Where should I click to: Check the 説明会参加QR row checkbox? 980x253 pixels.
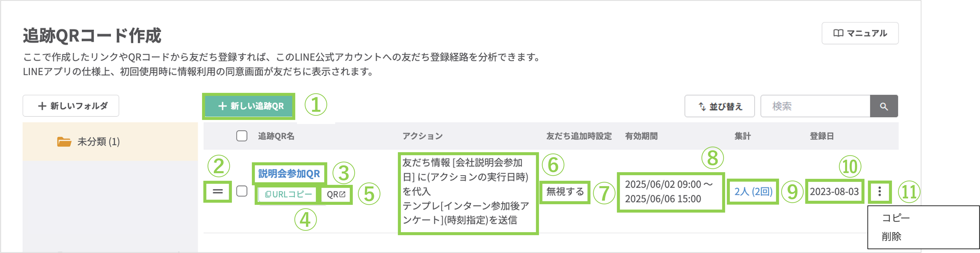(242, 191)
